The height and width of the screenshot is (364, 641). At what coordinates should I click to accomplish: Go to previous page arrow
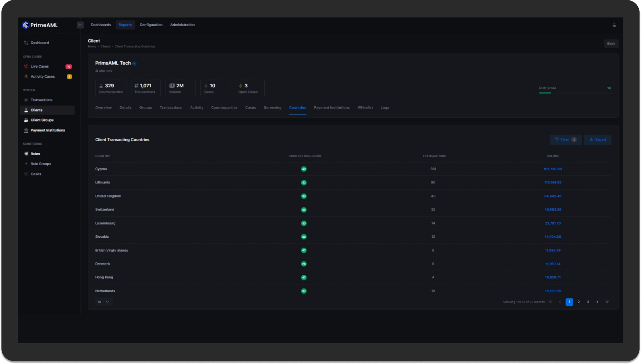560,302
